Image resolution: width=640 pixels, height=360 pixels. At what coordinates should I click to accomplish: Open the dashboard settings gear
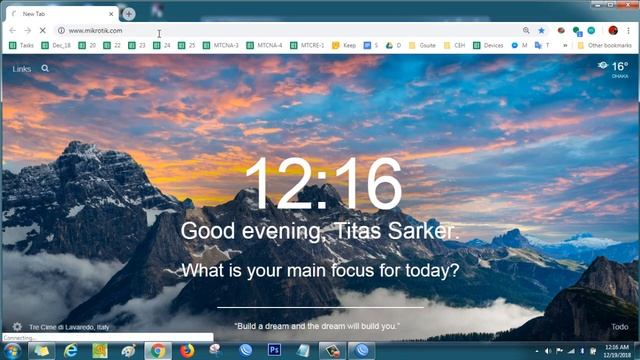coord(17,327)
